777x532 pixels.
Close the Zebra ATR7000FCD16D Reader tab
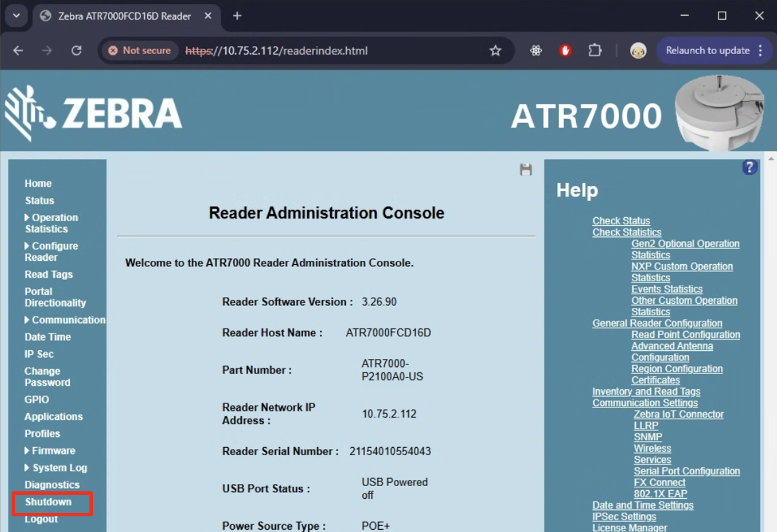click(x=208, y=16)
